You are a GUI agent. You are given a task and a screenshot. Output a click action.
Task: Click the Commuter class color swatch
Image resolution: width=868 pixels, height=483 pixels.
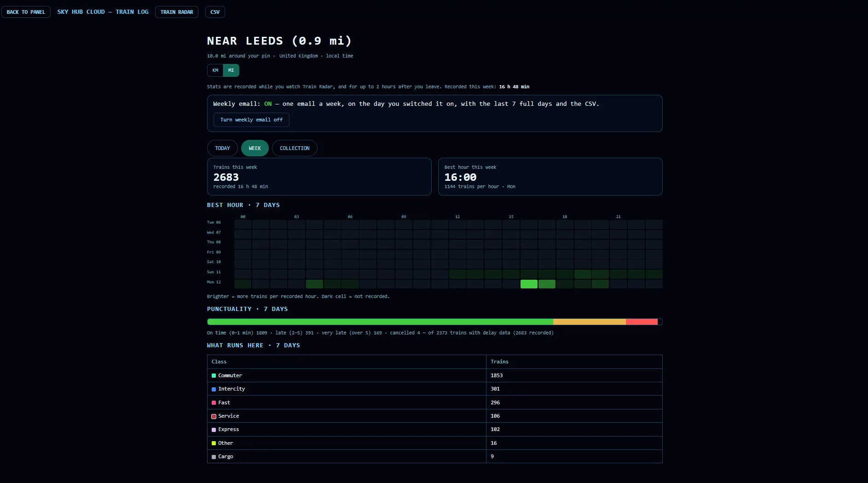(x=214, y=376)
